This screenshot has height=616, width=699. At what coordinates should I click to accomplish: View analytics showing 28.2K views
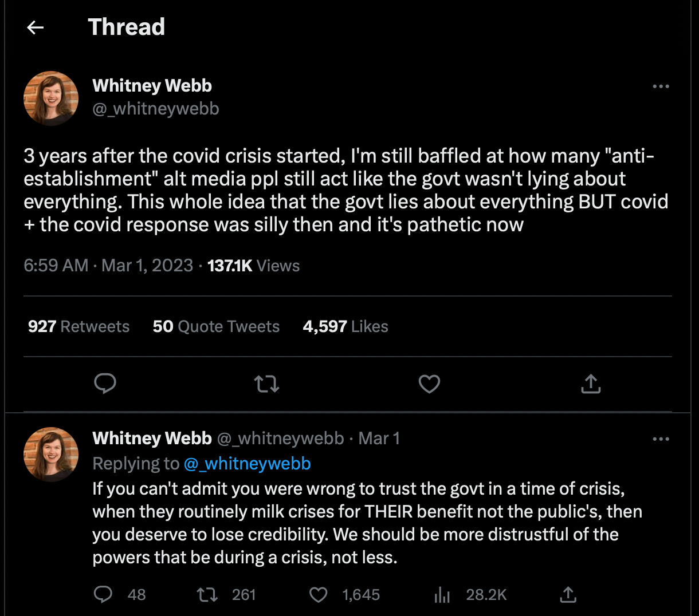pyautogui.click(x=442, y=595)
